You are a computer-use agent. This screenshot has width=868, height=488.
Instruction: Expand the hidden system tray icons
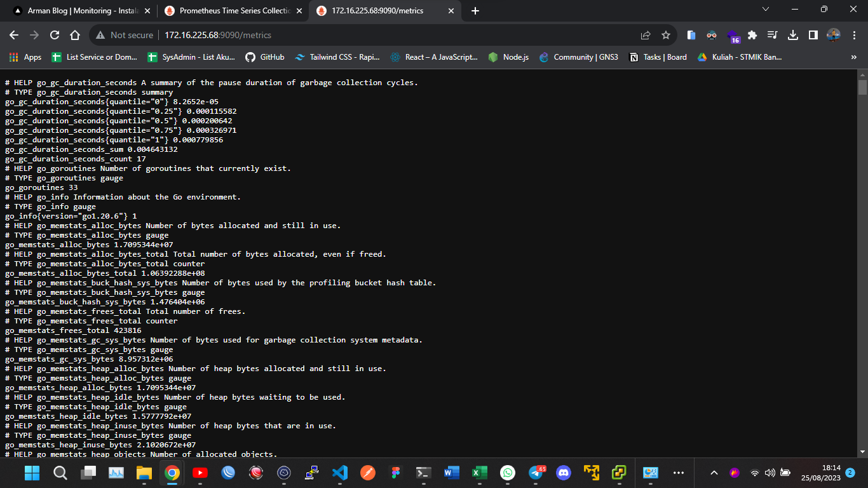coord(714,473)
